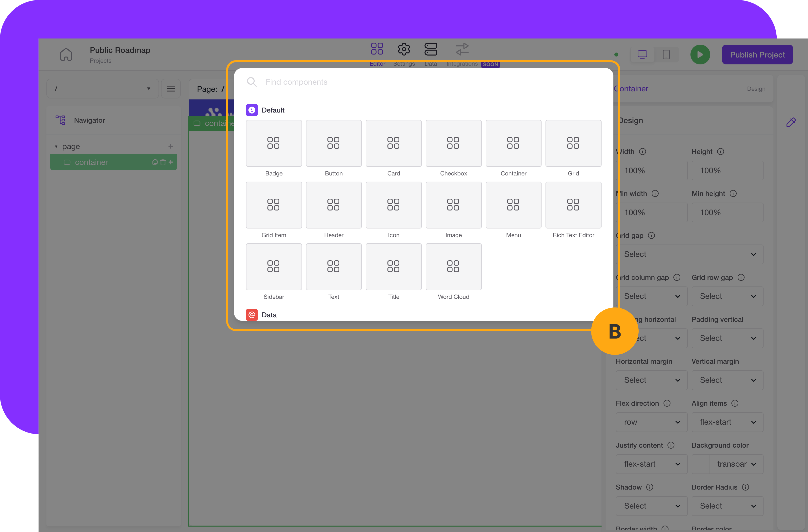The height and width of the screenshot is (532, 808).
Task: Select the container item in Navigator
Action: tap(113, 162)
